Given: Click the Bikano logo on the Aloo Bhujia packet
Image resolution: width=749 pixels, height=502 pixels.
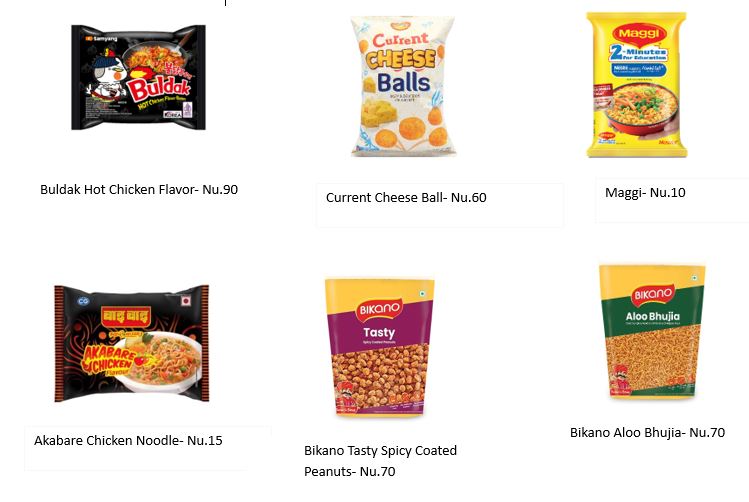Looking at the screenshot, I should (651, 296).
